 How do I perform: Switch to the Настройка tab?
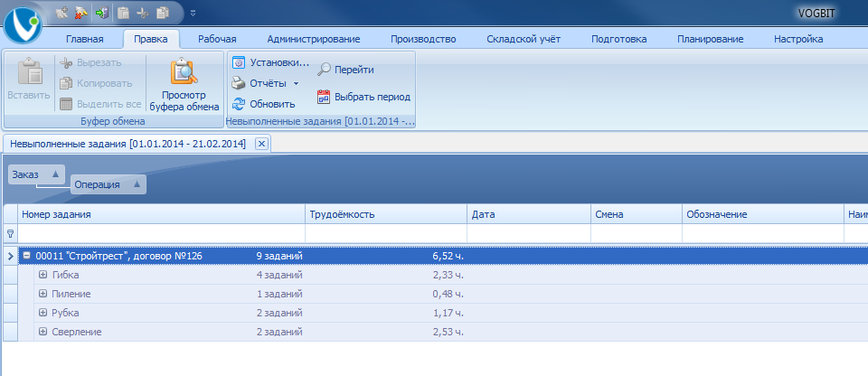[798, 39]
